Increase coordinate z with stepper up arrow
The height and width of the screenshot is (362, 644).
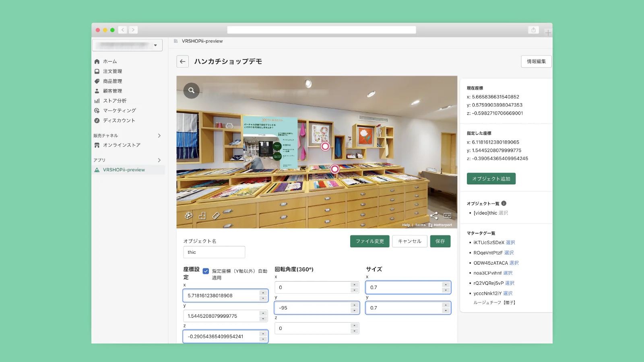tap(263, 334)
